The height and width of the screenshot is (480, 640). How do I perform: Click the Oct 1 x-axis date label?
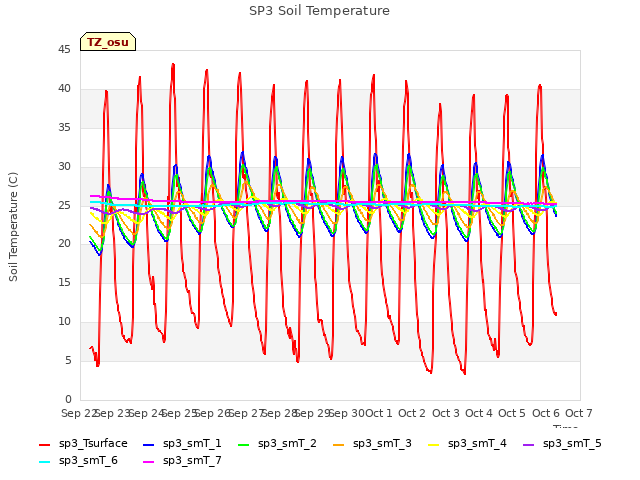[x=379, y=413]
